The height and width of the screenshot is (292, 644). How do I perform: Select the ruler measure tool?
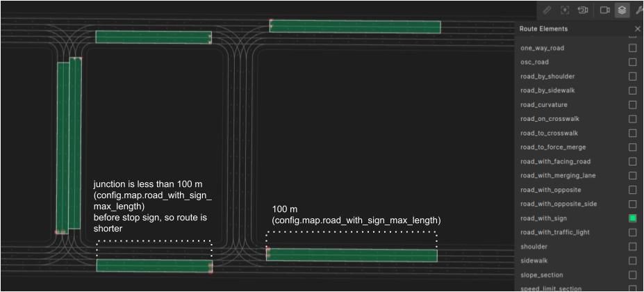547,10
